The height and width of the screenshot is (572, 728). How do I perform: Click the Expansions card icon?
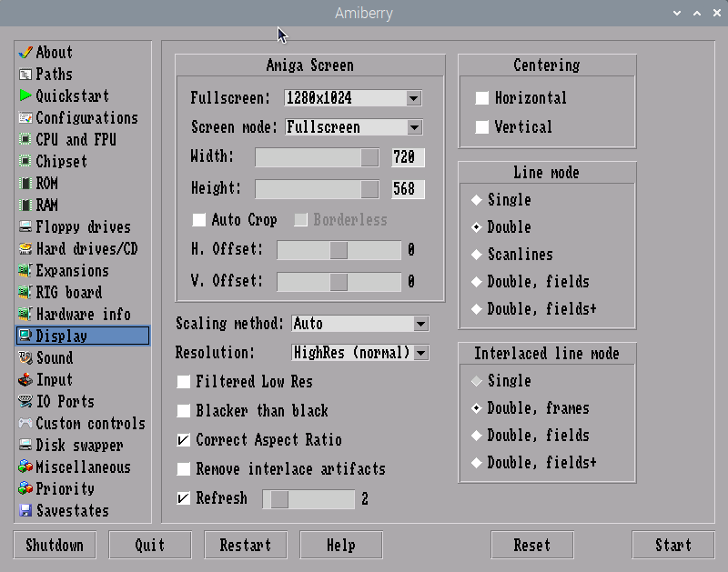click(25, 270)
